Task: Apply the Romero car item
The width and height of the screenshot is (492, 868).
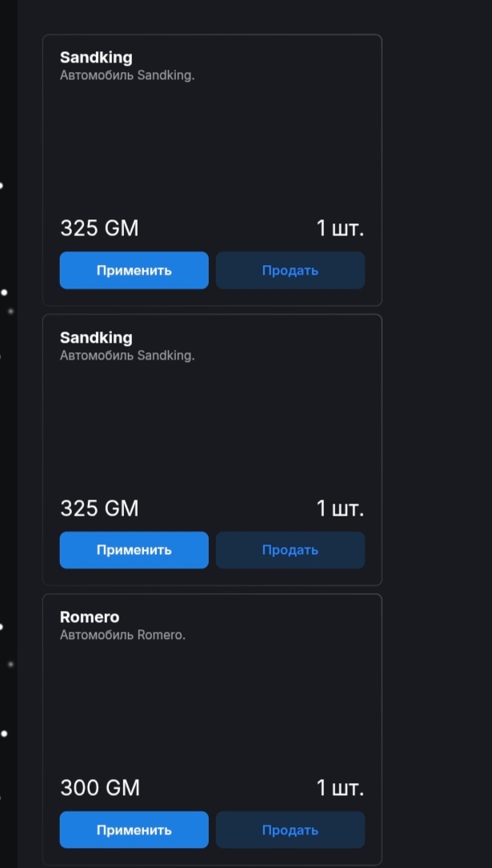Action: click(x=134, y=830)
